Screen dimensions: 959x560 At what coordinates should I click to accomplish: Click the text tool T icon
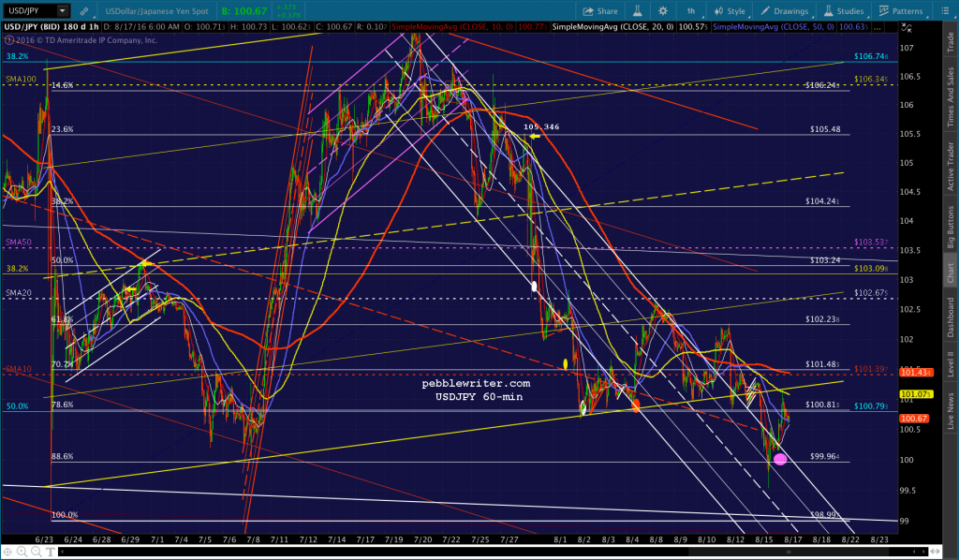(51, 552)
